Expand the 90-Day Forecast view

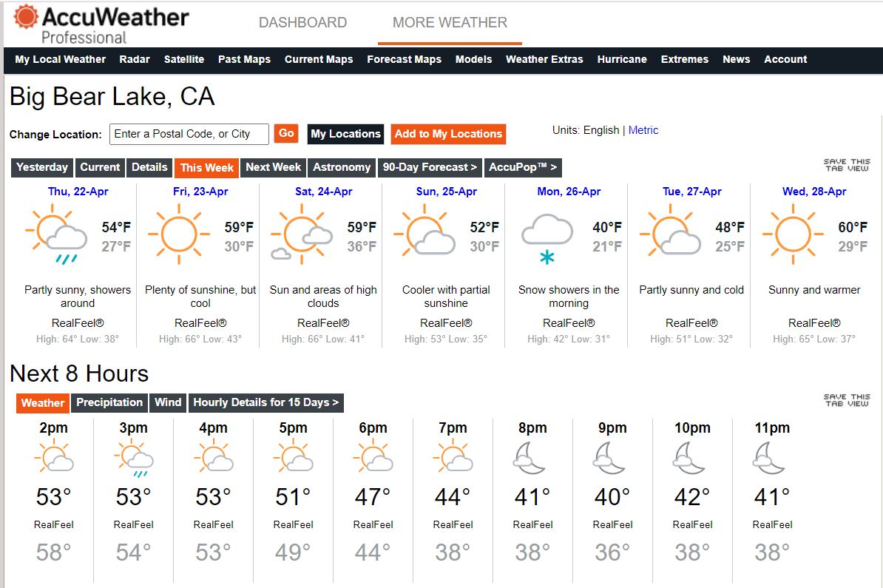pyautogui.click(x=430, y=168)
